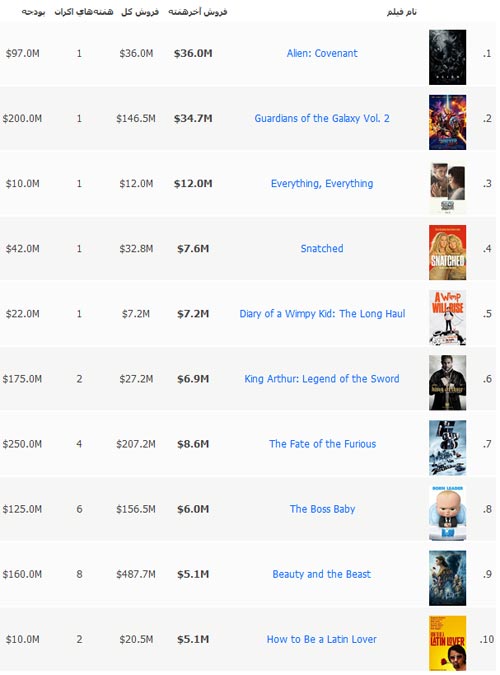This screenshot has height=675, width=500.
Task: Open the Snatched movie link
Action: click(x=322, y=248)
